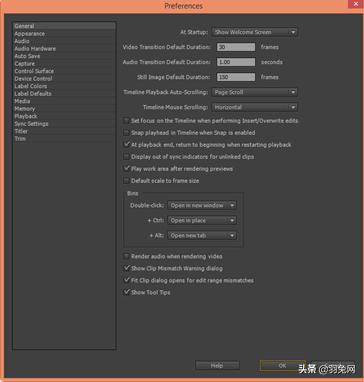Select the General preferences category
Image resolution: width=364 pixels, height=382 pixels.
point(64,26)
